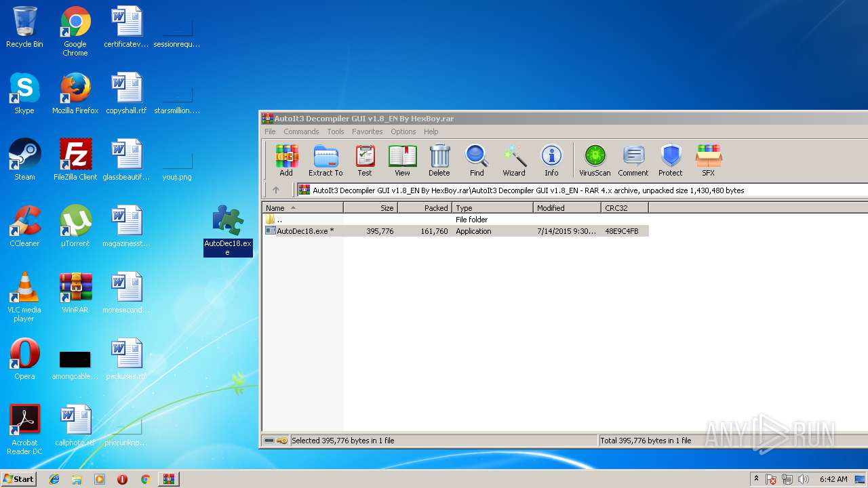The height and width of the screenshot is (488, 868).
Task: Open the Tools menu
Action: coord(336,131)
